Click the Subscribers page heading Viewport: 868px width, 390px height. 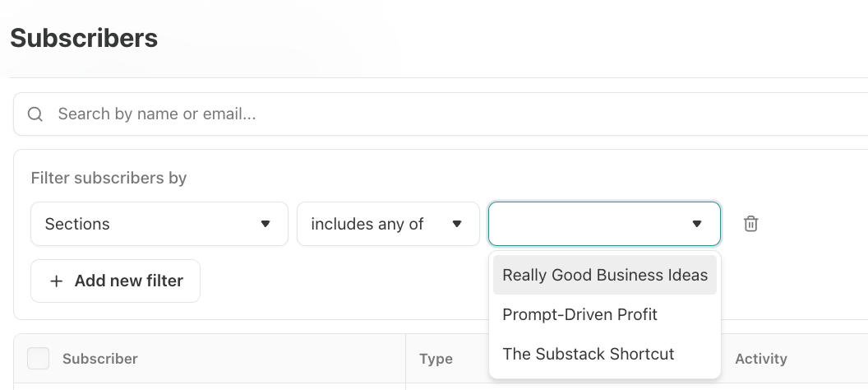tap(84, 38)
